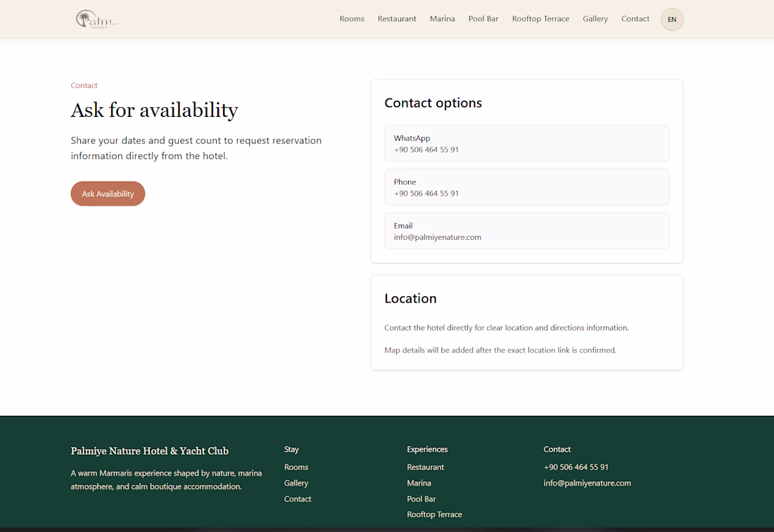Click the 'Contact' heading in footer's last column
Screen dimensions: 774x532
557,449
